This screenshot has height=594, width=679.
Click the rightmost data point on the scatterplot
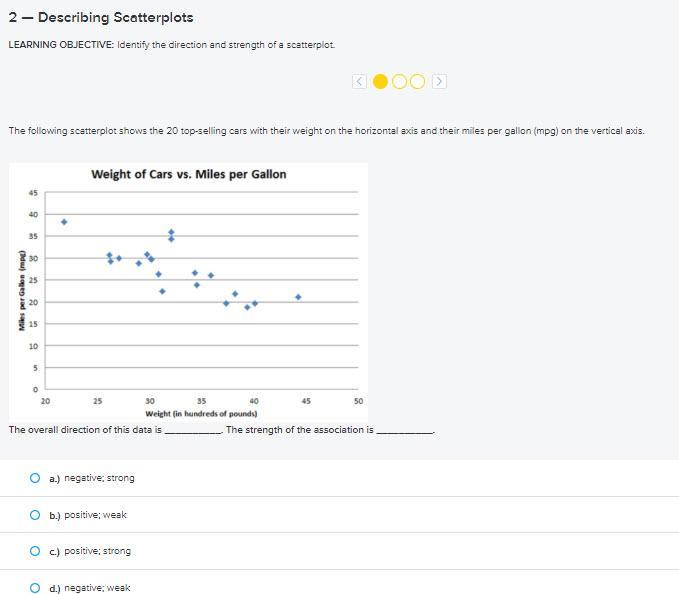pos(298,297)
